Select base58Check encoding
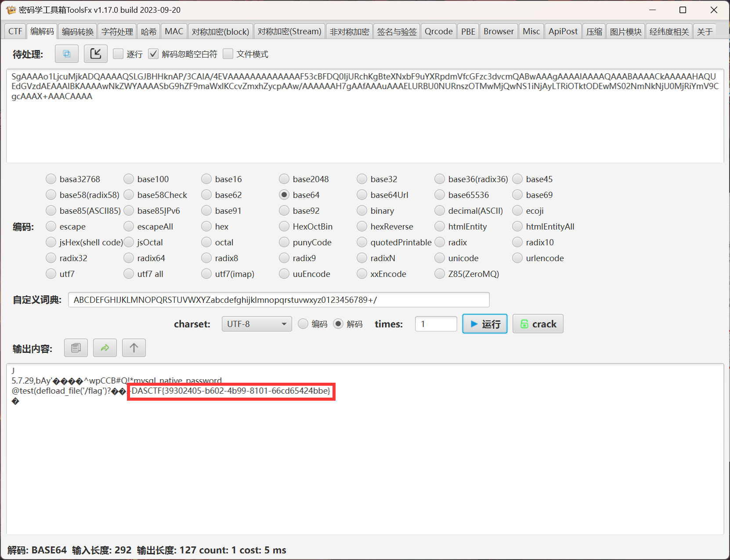Screen dimensions: 730x560 pyautogui.click(x=129, y=195)
